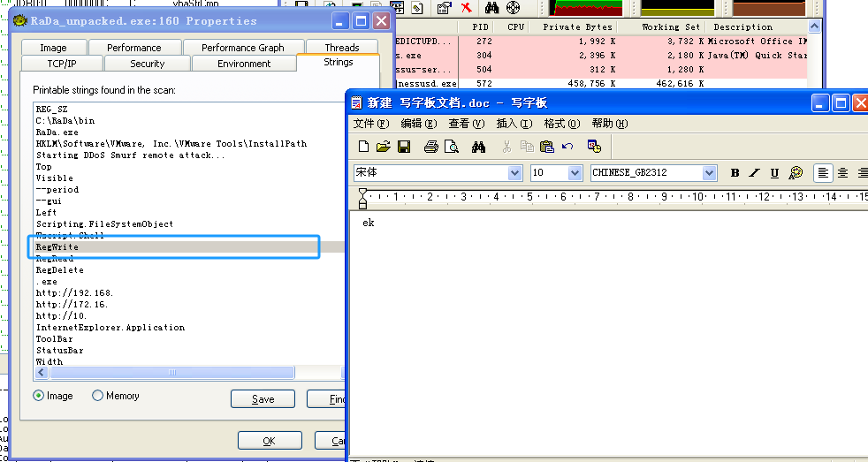Switch to the Image tab
868x462 pixels.
coord(53,48)
